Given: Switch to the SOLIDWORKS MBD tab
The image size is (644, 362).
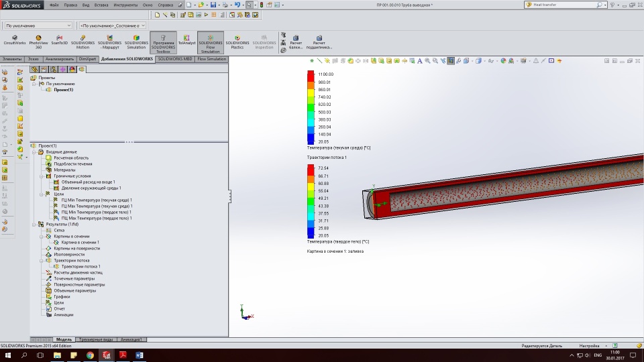Looking at the screenshot, I should tap(175, 59).
